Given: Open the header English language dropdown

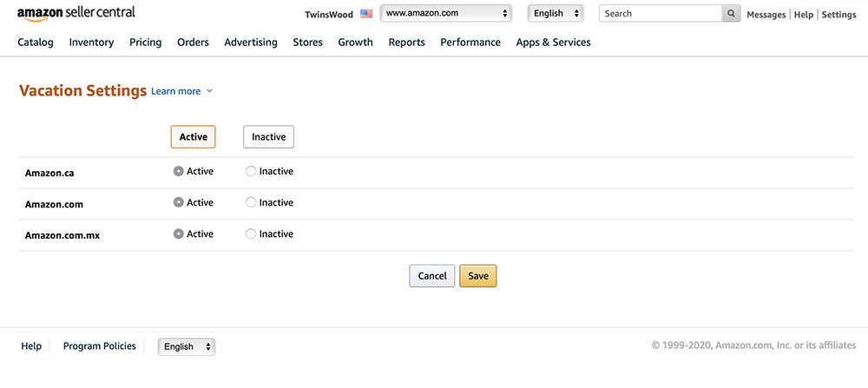Looking at the screenshot, I should coord(556,13).
